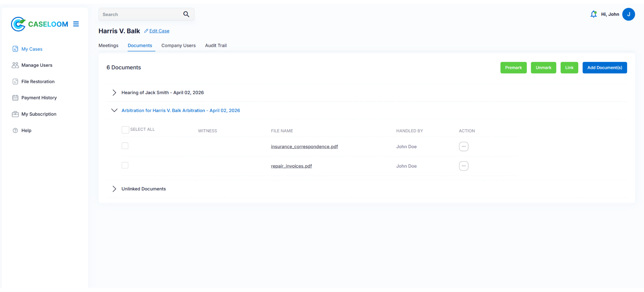Open action menu for repair_invoices.pdf
644x292 pixels.
pyautogui.click(x=464, y=166)
